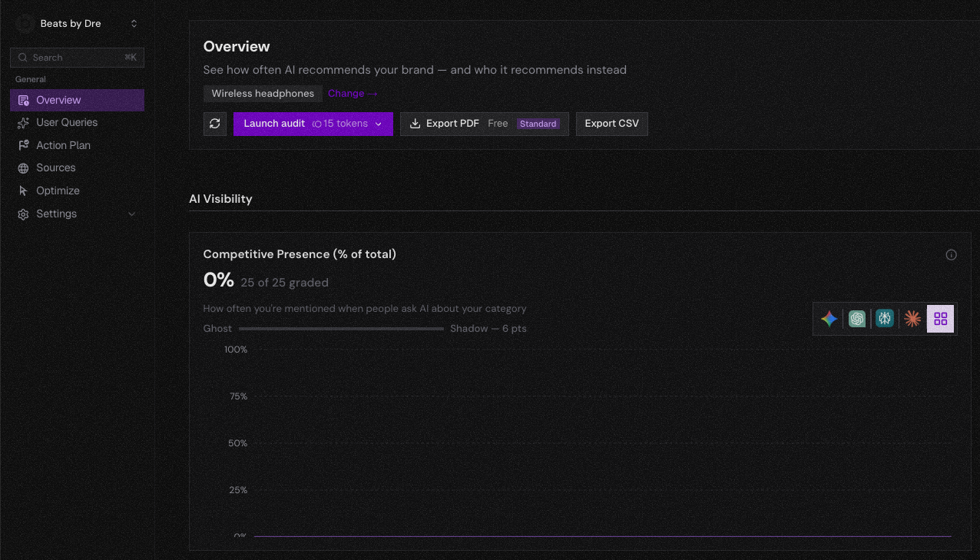
Task: Click the Change category link
Action: [353, 94]
